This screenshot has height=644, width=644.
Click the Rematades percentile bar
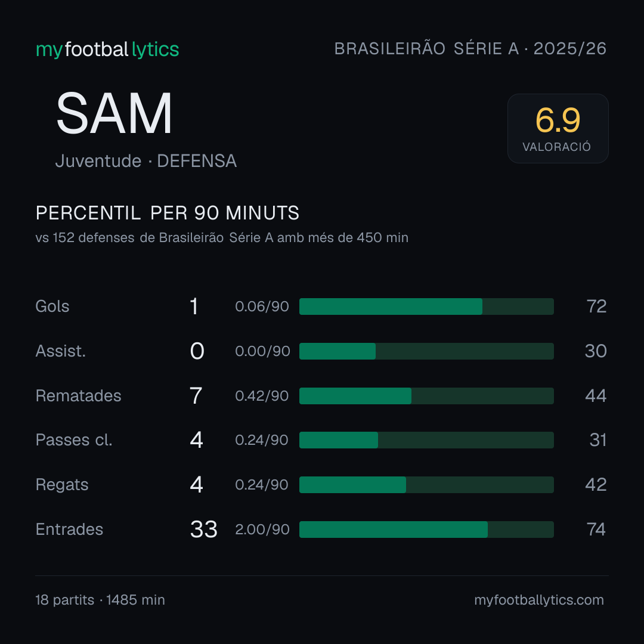(x=426, y=396)
